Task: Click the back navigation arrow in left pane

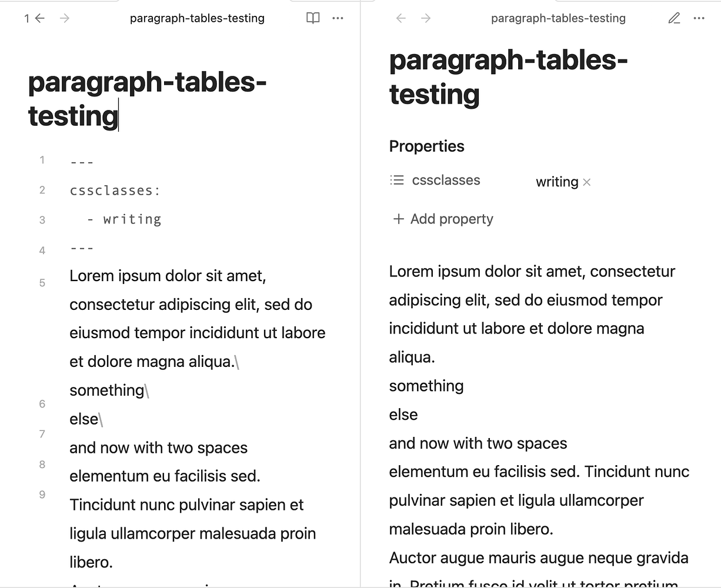Action: [39, 18]
